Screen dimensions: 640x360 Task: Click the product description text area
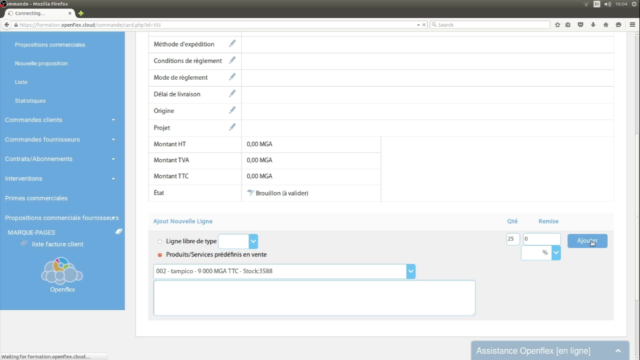coord(314,298)
